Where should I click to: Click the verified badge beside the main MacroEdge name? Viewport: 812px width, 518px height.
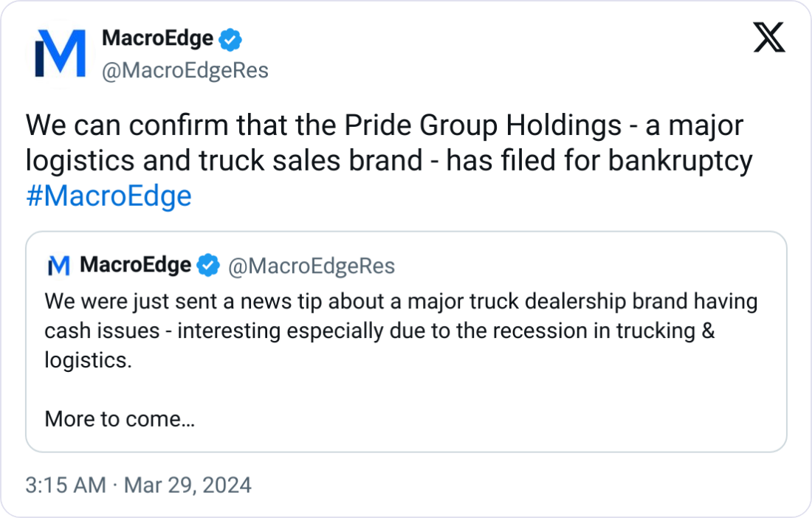pos(230,40)
